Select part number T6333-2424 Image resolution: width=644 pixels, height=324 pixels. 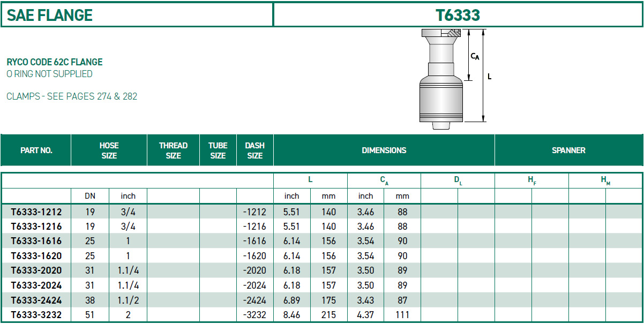(x=36, y=300)
